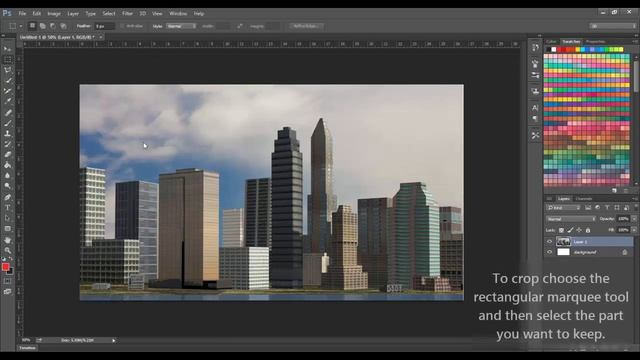Open the Paragraph panel icon

(x=535, y=119)
